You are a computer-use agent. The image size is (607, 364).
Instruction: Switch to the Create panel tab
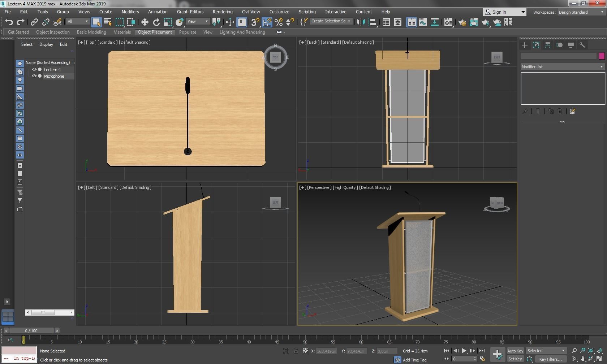[525, 45]
